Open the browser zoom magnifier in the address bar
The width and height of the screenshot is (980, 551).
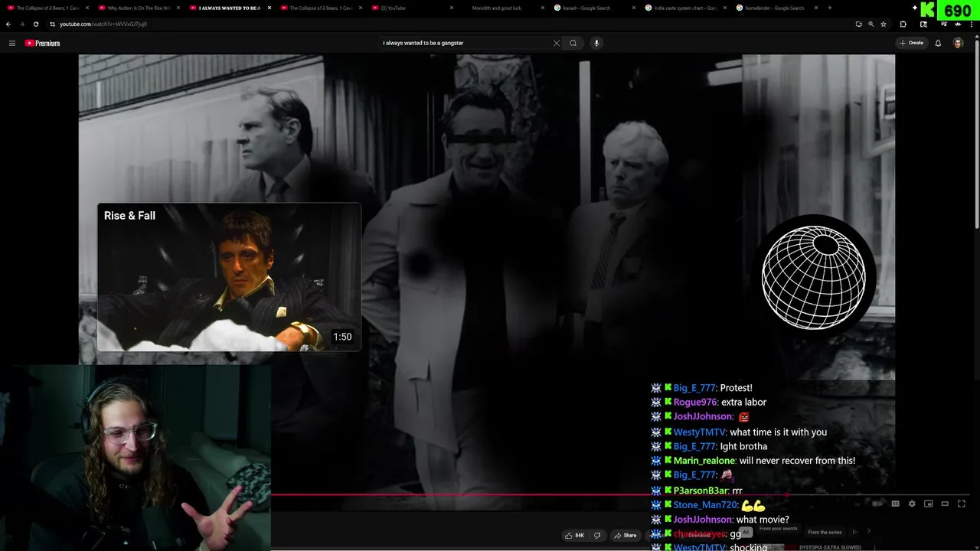coord(871,24)
